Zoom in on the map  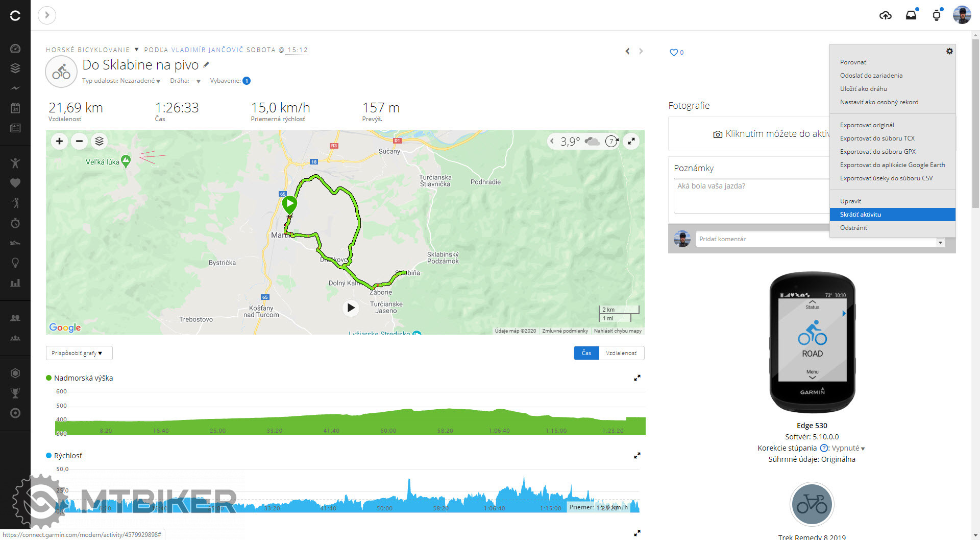(59, 141)
